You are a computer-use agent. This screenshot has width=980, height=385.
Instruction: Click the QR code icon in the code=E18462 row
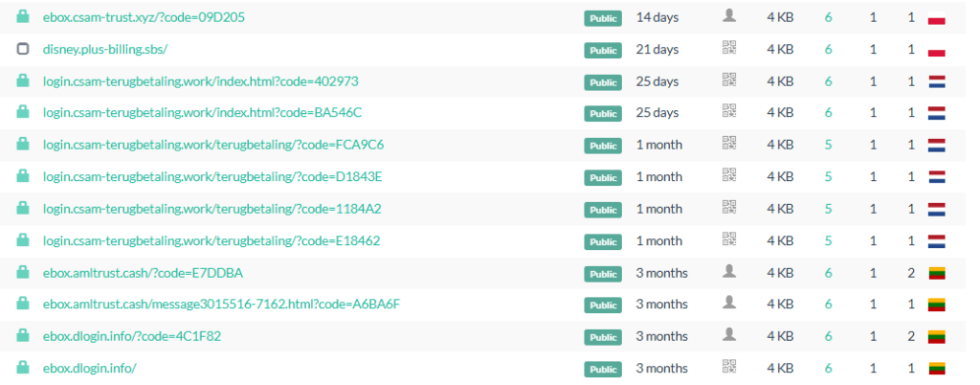pyautogui.click(x=729, y=239)
